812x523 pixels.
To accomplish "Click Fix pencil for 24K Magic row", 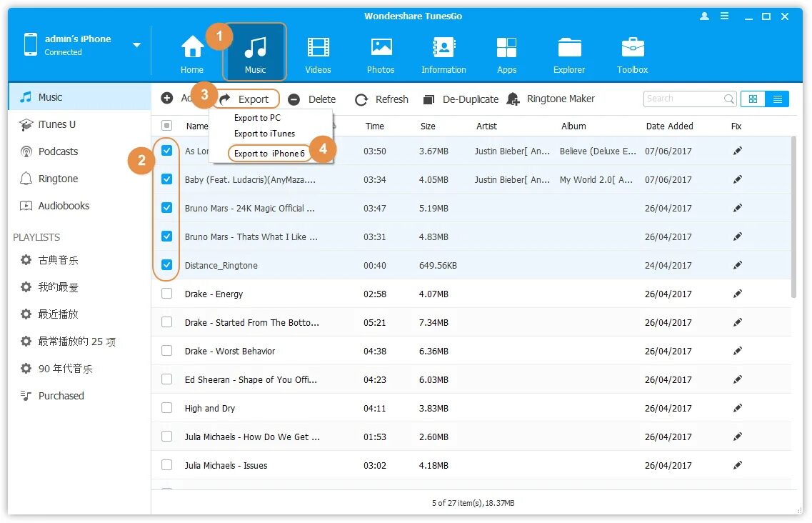I will (738, 208).
